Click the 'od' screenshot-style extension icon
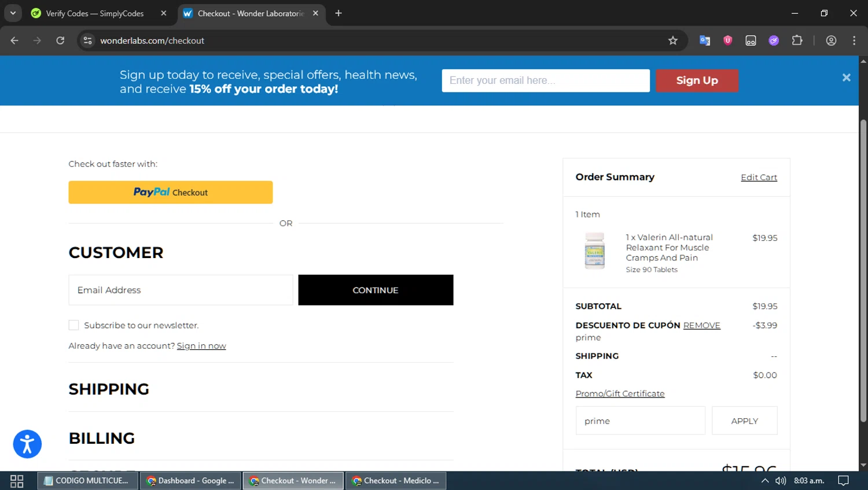 (x=751, y=40)
